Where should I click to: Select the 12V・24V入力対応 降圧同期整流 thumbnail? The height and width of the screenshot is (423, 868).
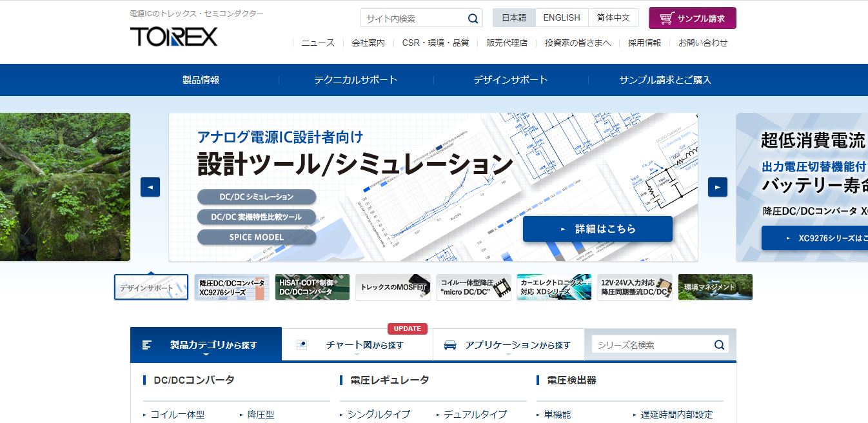click(x=635, y=287)
